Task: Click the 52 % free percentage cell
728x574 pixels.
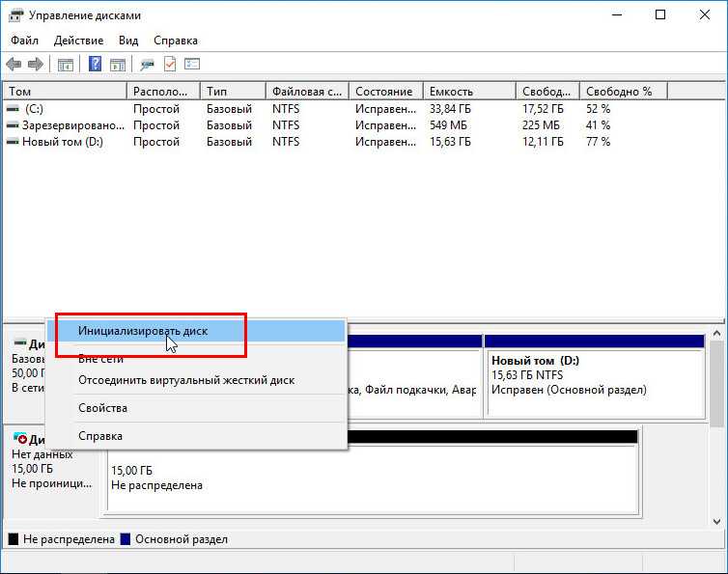Action: 598,109
